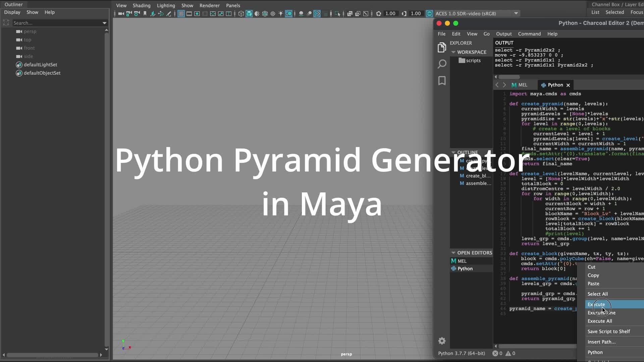
Task: Click the Image Plane icon
Action: [x=153, y=14]
